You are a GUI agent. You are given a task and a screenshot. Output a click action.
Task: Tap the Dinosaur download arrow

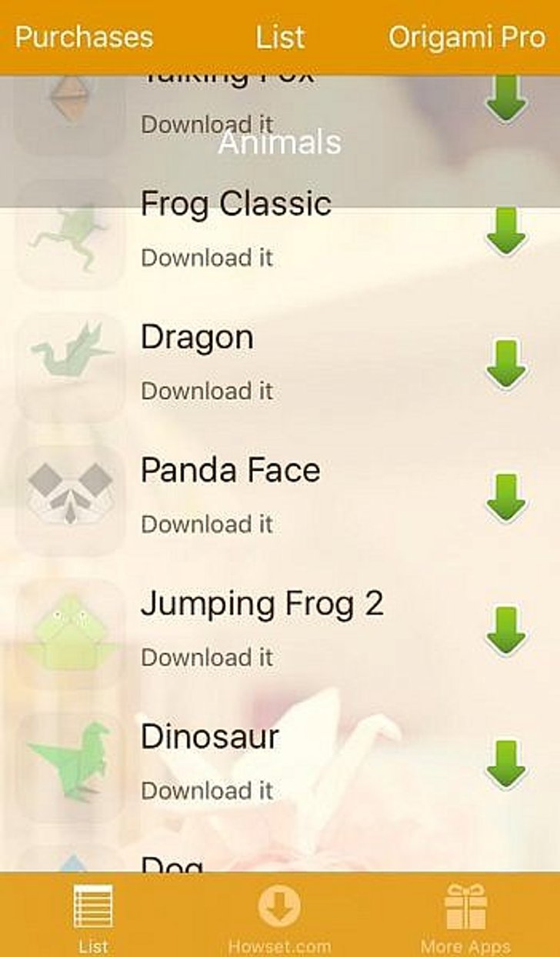(506, 765)
